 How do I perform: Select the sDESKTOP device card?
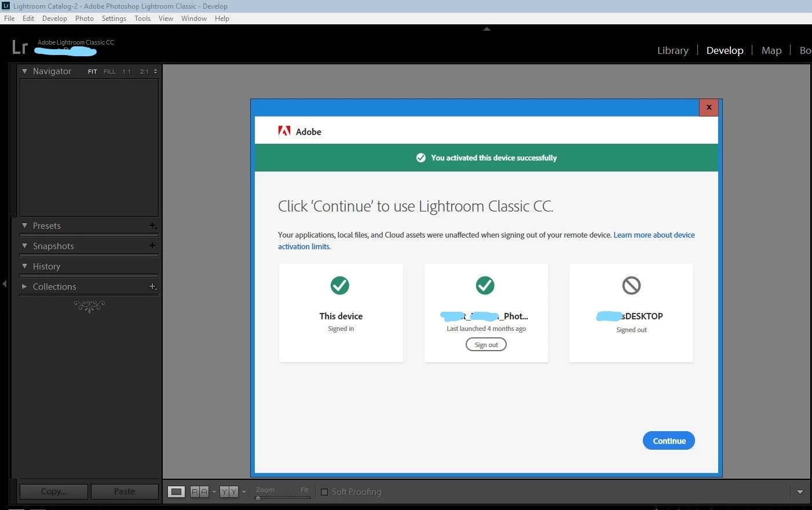point(631,313)
